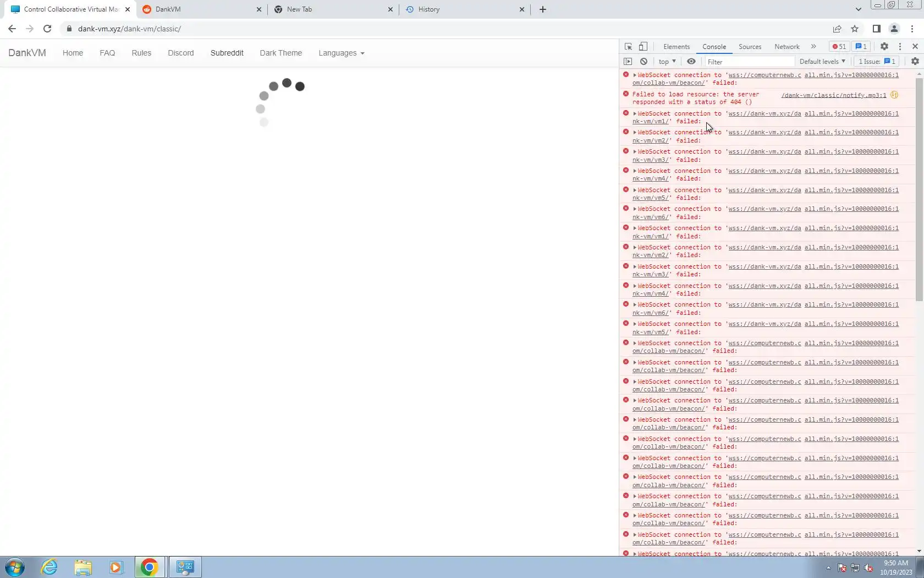Open the Discord link
Screen dimensions: 924x578
[x=181, y=53]
